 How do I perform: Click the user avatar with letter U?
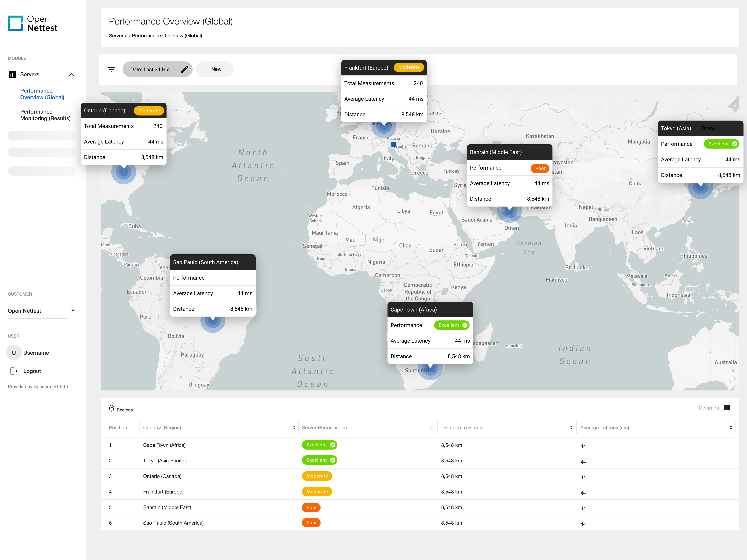(14, 353)
